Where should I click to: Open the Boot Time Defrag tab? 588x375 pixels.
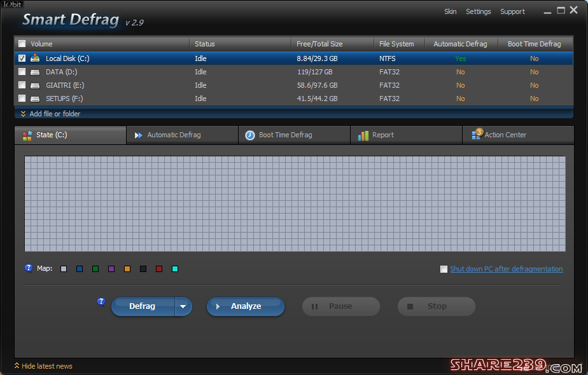coord(294,135)
